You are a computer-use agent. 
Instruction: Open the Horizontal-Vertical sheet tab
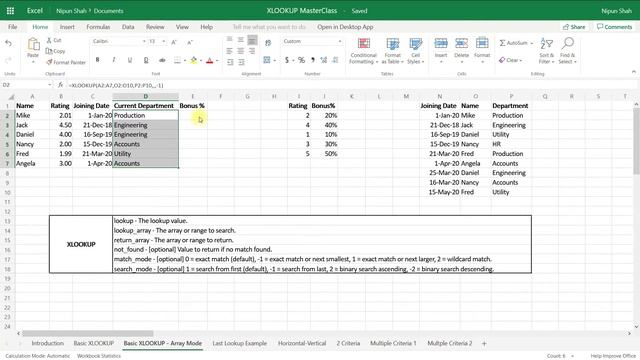pyautogui.click(x=302, y=343)
